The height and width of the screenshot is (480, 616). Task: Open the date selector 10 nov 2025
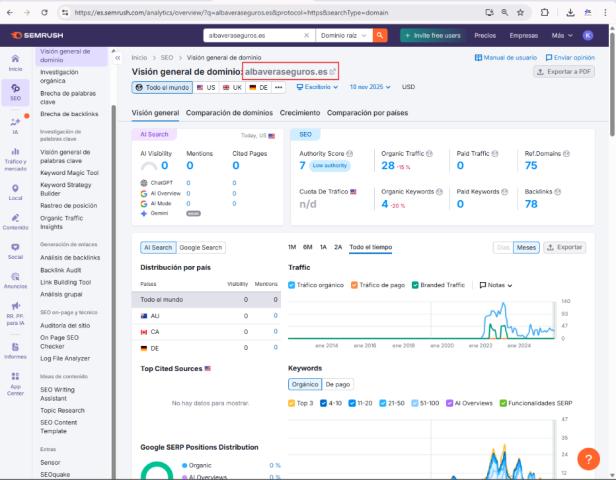370,87
